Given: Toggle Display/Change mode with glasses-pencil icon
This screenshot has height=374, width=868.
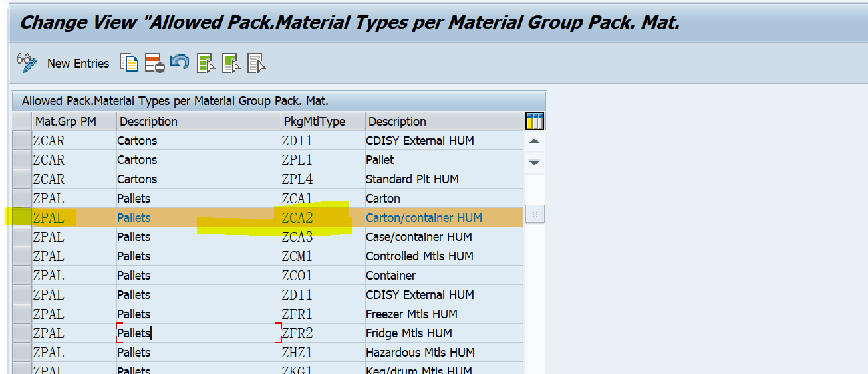Looking at the screenshot, I should pos(26,63).
